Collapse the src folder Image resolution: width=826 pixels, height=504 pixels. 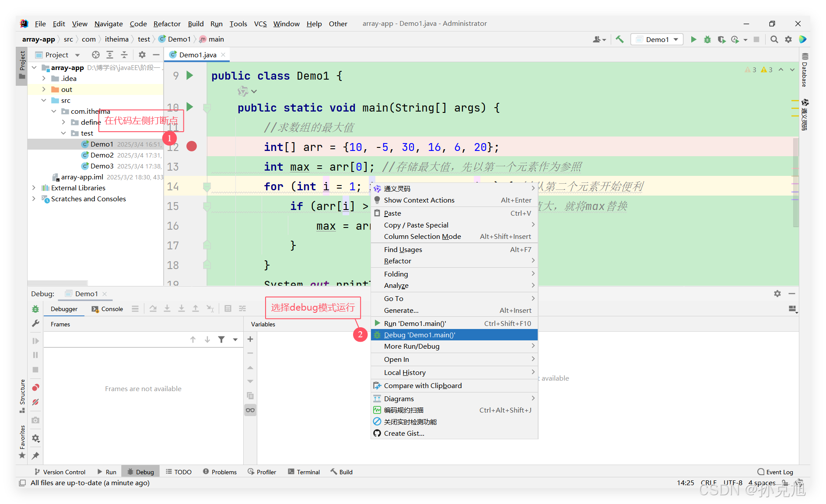[x=44, y=100]
